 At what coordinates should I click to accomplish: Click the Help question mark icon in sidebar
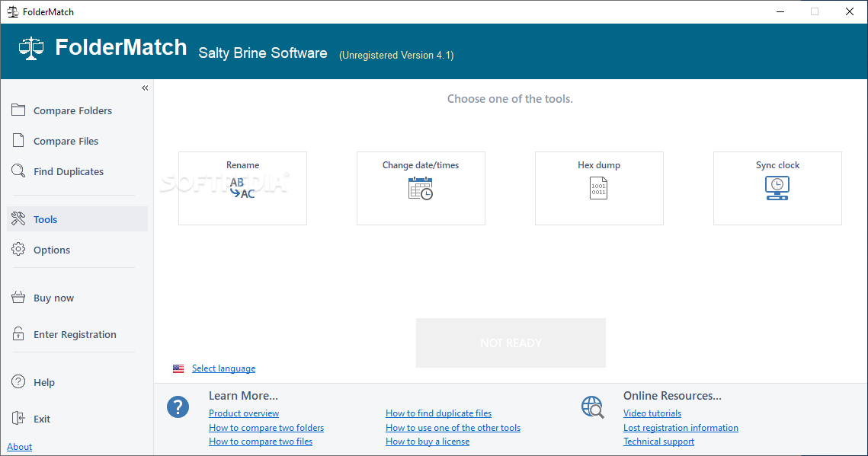click(x=18, y=382)
